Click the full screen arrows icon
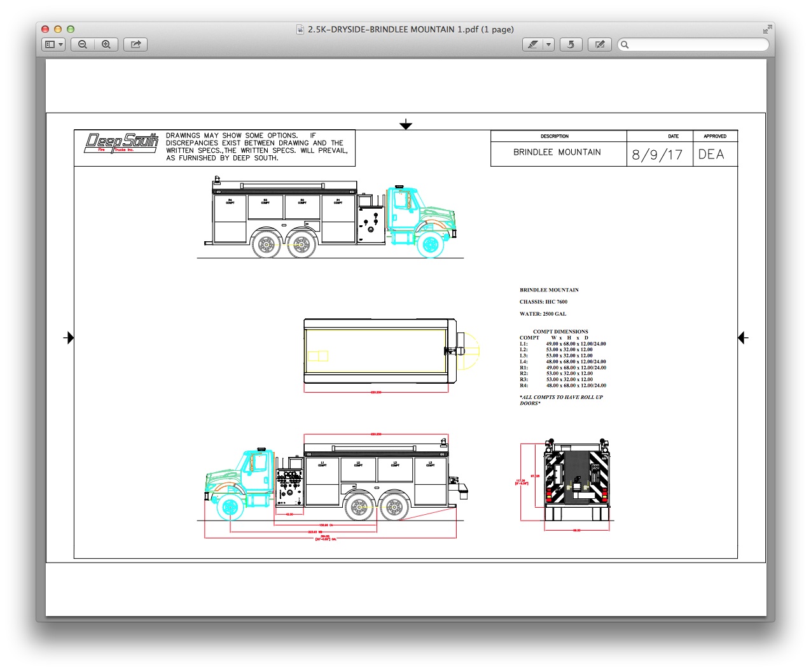811x672 pixels. [x=767, y=29]
